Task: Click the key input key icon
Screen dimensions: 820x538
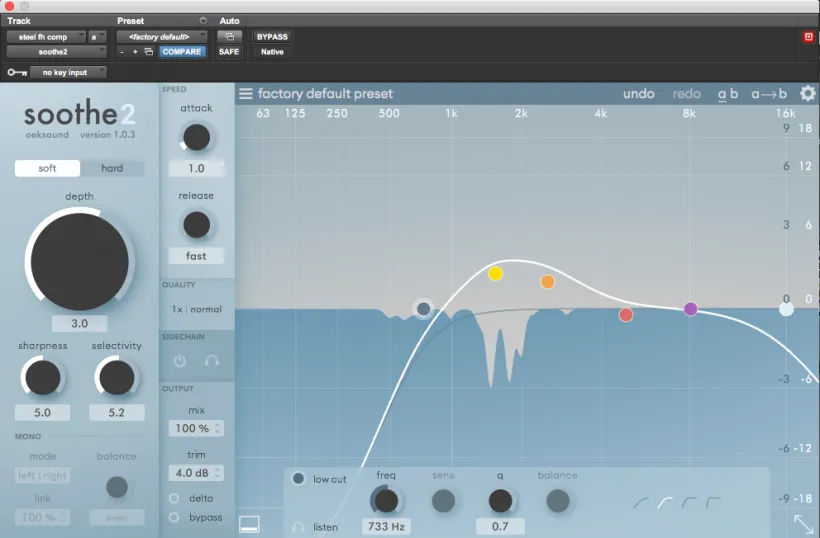Action: point(17,72)
